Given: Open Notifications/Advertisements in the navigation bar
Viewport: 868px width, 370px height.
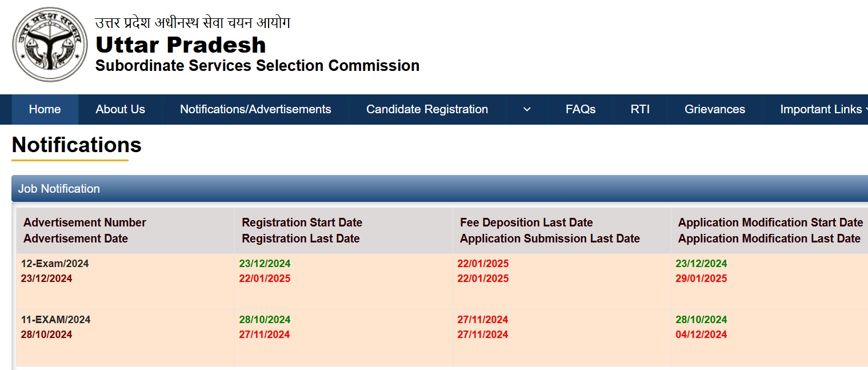Looking at the screenshot, I should [x=255, y=109].
